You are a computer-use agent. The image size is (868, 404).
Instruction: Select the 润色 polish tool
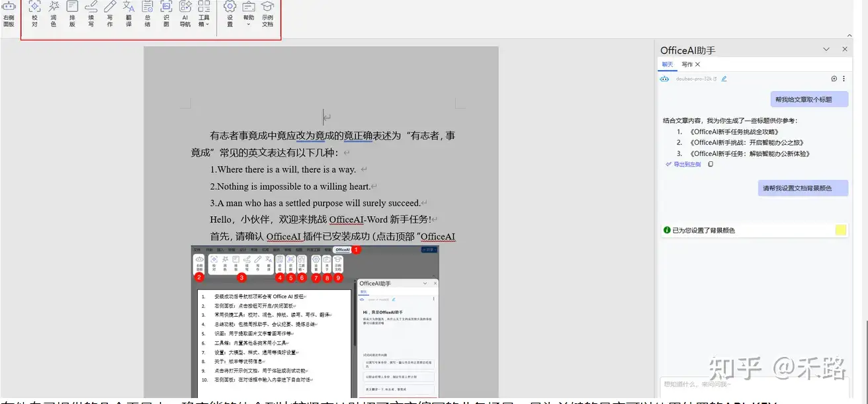(54, 14)
